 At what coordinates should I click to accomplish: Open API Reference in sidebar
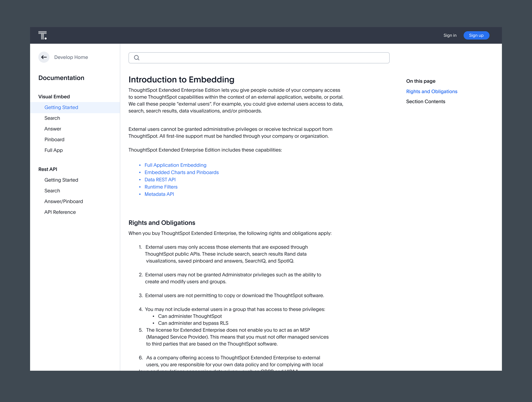(60, 212)
